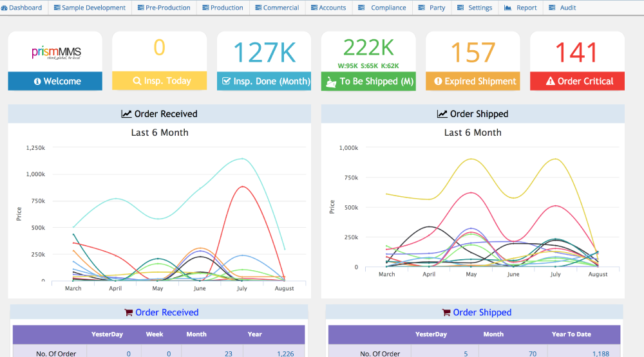644x357 pixels.
Task: Click the cart icon beside Order Shipped table
Action: click(x=446, y=313)
